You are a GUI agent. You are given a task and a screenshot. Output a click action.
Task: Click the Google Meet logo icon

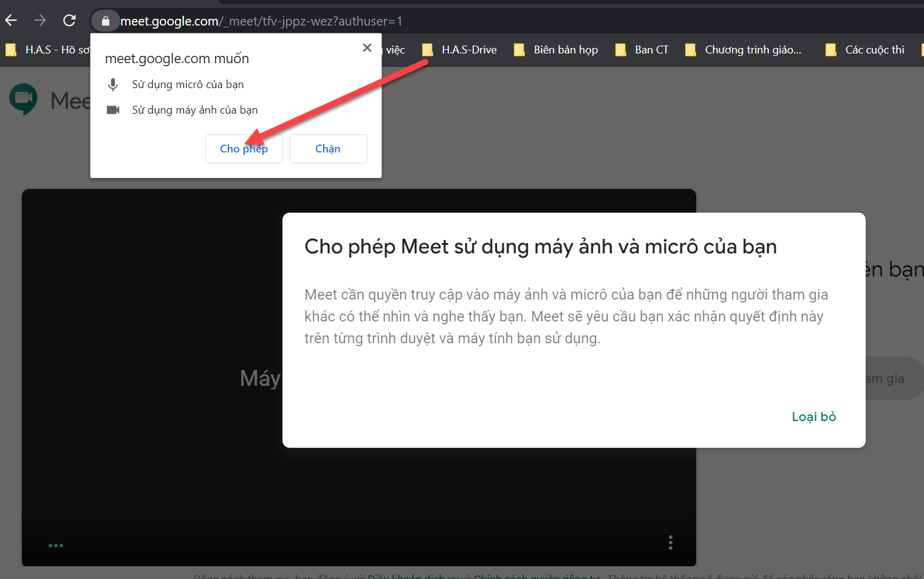click(x=24, y=99)
